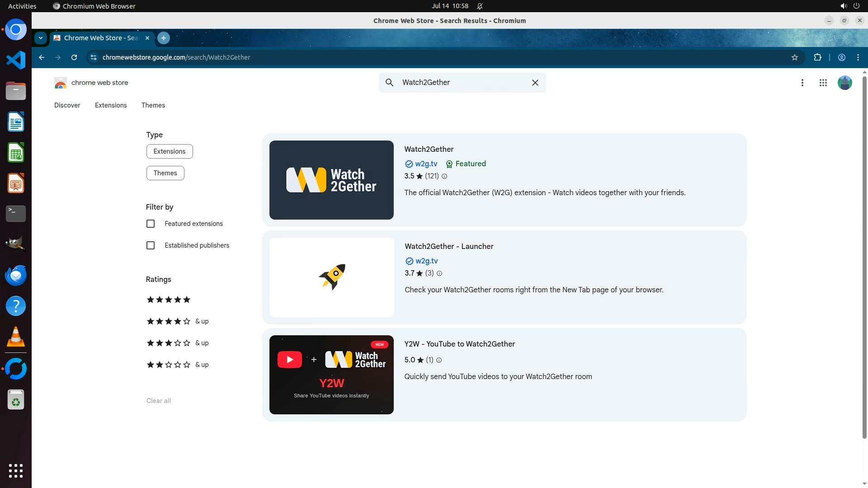868x488 pixels.
Task: Tick the Established publishers checkbox
Action: point(151,245)
